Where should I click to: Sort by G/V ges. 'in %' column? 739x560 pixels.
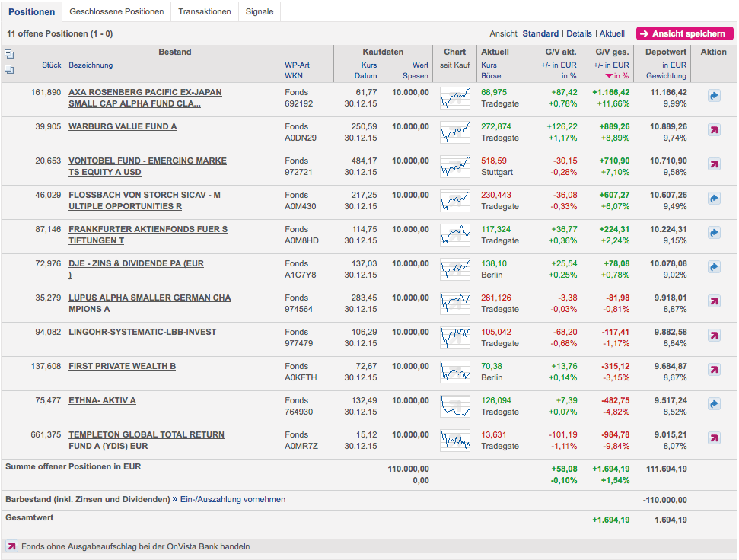pyautogui.click(x=616, y=76)
